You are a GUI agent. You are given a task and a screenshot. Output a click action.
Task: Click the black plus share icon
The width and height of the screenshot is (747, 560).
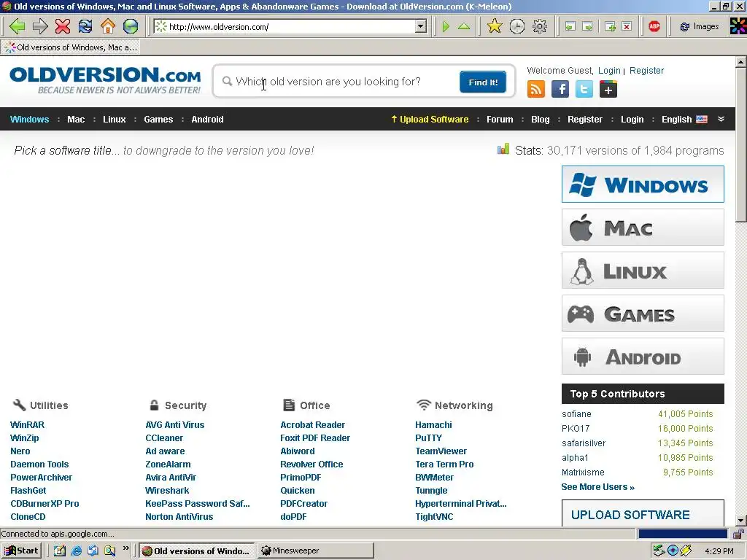pos(608,89)
